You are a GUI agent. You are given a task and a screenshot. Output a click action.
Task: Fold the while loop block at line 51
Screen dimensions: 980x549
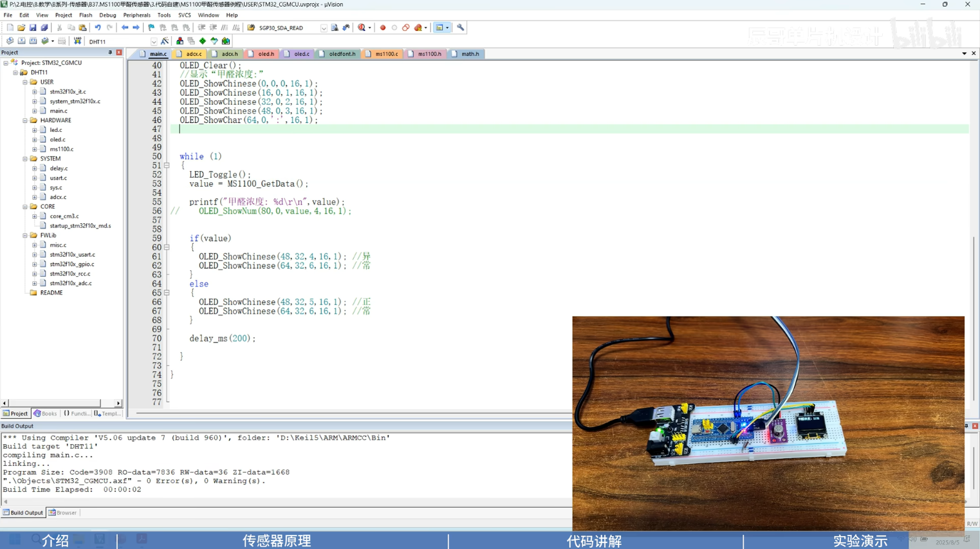167,165
